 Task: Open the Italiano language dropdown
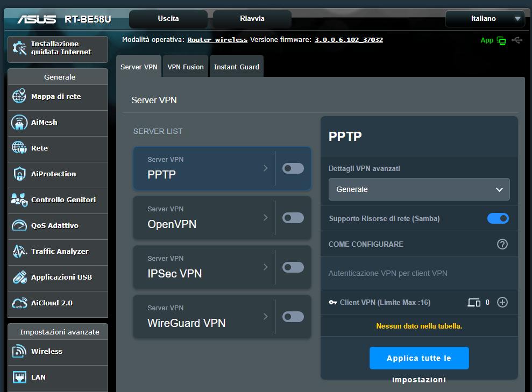click(x=485, y=19)
